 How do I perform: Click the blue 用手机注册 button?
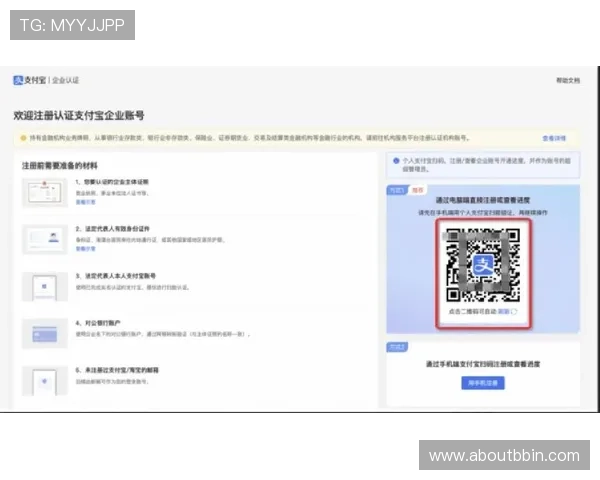pyautogui.click(x=483, y=383)
